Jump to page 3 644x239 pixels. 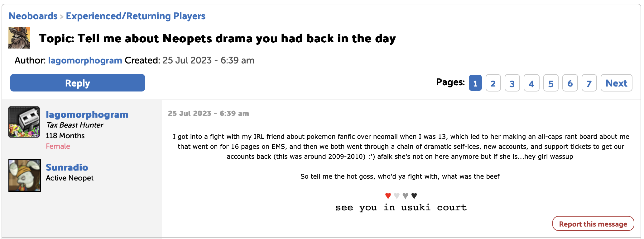point(512,83)
